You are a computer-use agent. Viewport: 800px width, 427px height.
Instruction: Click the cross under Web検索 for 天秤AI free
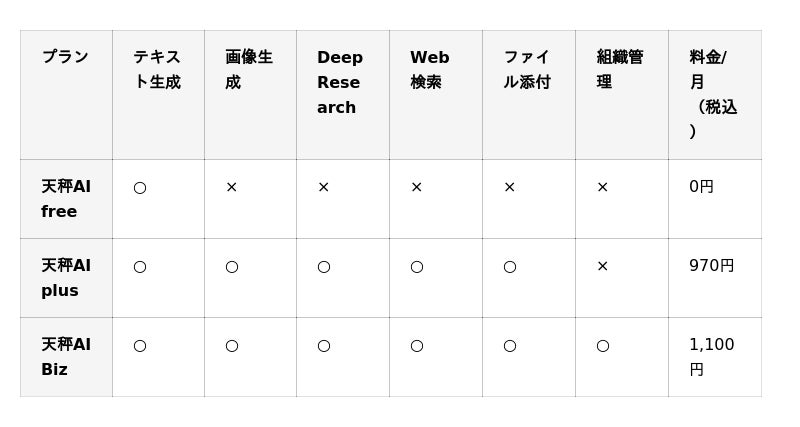[x=416, y=188]
